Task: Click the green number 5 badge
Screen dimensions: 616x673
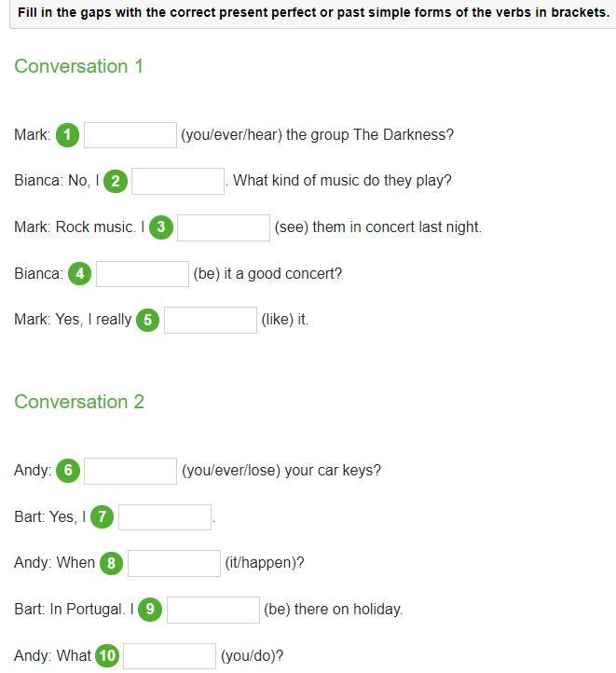Action: 147,320
